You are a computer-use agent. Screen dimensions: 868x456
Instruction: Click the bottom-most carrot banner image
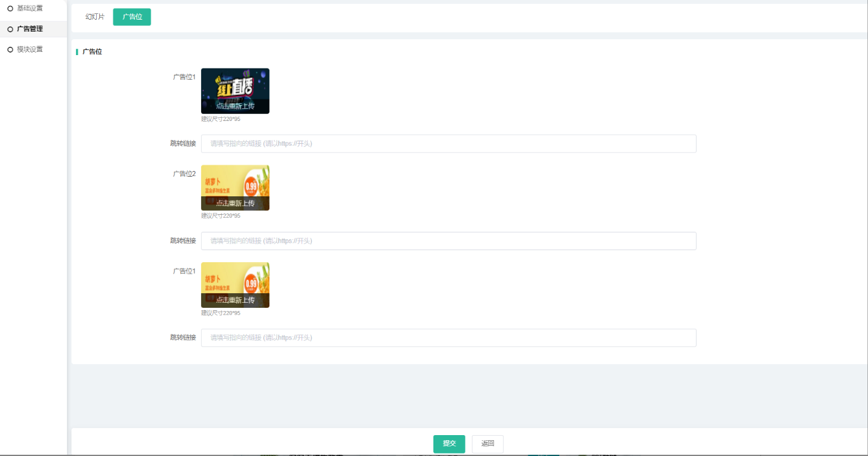(x=235, y=282)
